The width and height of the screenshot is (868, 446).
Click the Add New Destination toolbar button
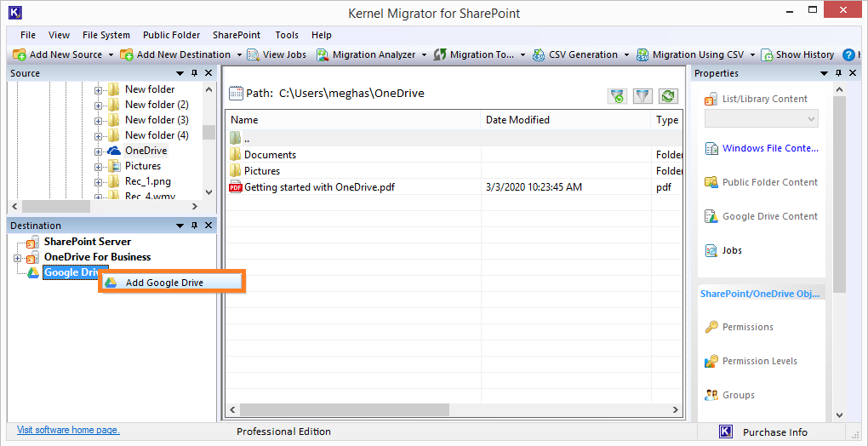pyautogui.click(x=175, y=54)
